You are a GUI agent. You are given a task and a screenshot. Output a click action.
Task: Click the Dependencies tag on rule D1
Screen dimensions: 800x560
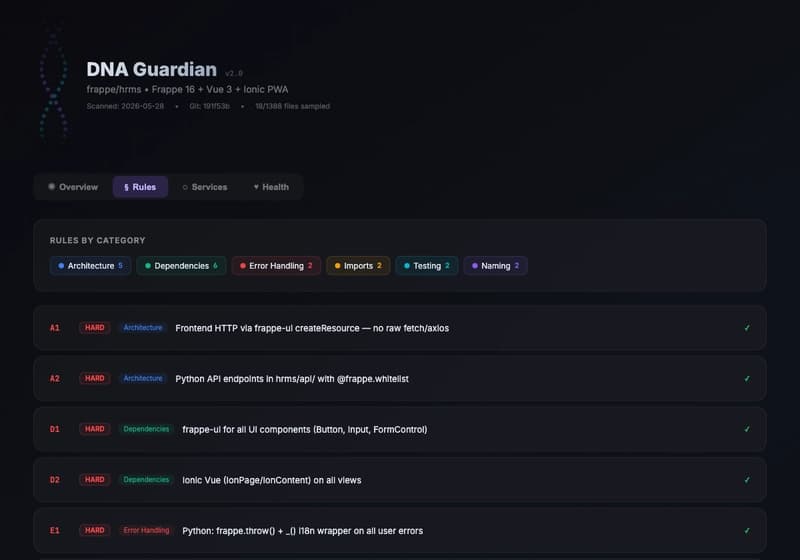146,429
